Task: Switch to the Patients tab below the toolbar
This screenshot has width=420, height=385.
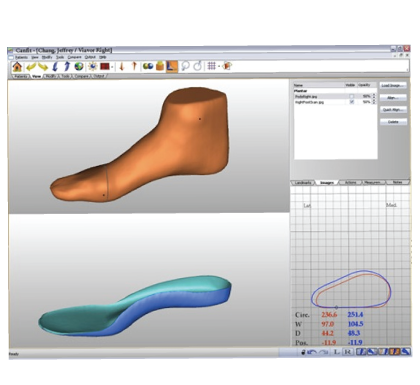Action: tap(21, 76)
